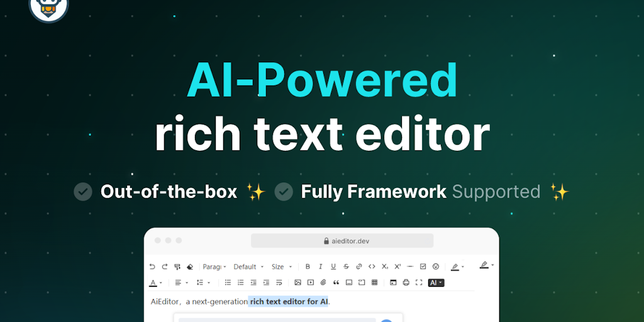644x322 pixels.
Task: Expand the Default font dropdown
Action: click(248, 267)
